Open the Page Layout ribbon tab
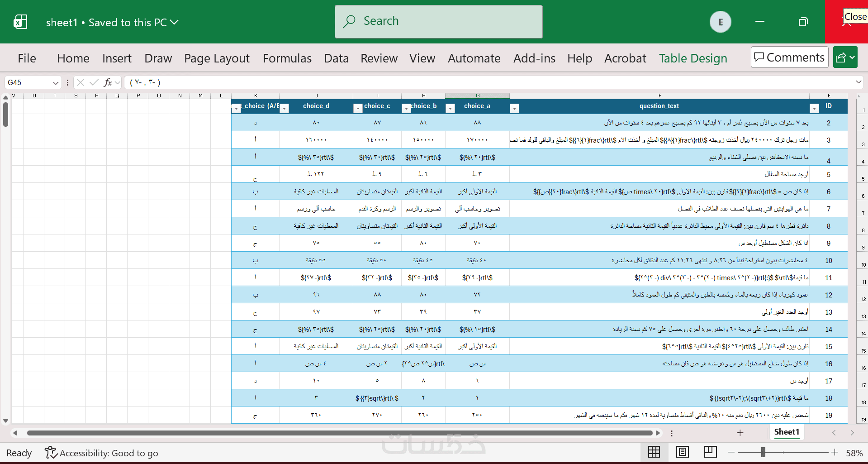The height and width of the screenshot is (464, 868). 217,58
